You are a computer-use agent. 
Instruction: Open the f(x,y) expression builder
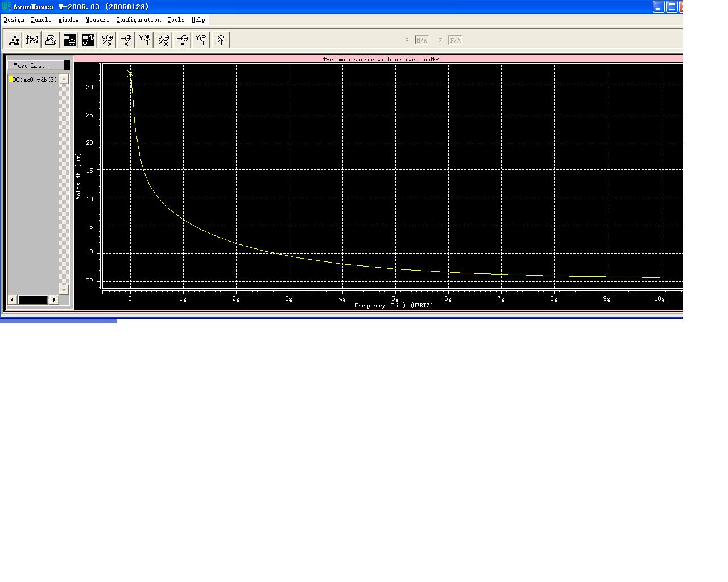click(x=32, y=40)
